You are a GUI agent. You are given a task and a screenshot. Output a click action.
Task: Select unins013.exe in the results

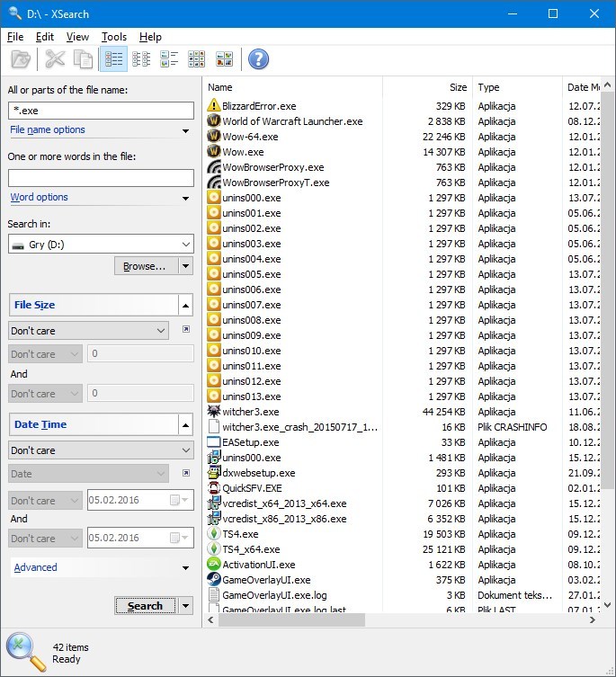point(252,396)
